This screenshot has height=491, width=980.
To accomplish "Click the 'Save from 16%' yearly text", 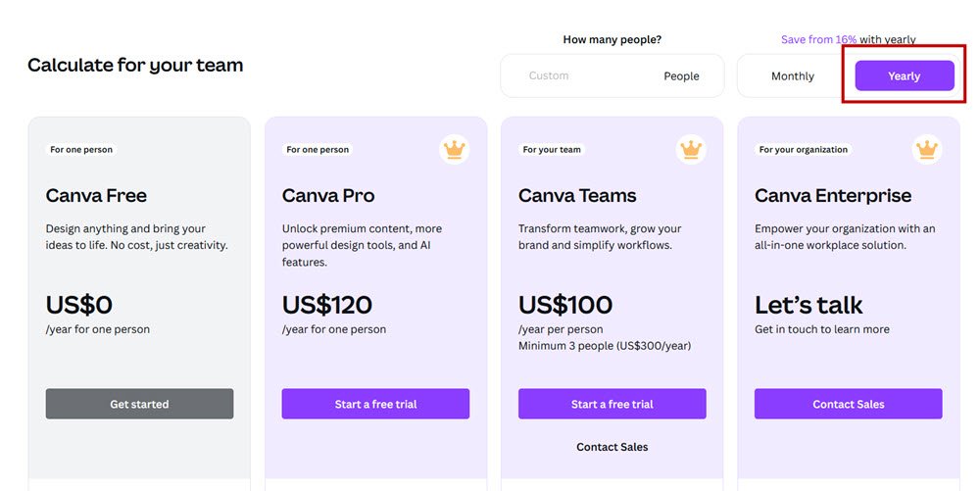I will tap(818, 40).
